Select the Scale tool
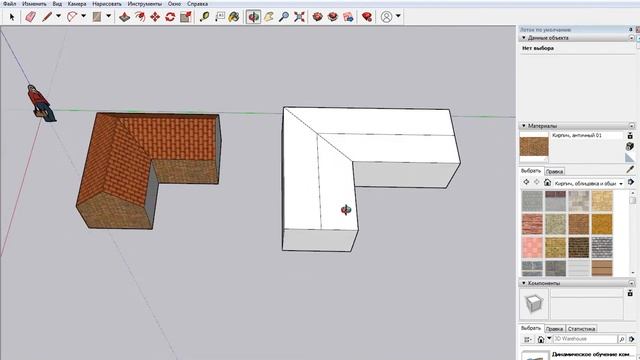Screen dimensions: 640x360 pos(186,17)
